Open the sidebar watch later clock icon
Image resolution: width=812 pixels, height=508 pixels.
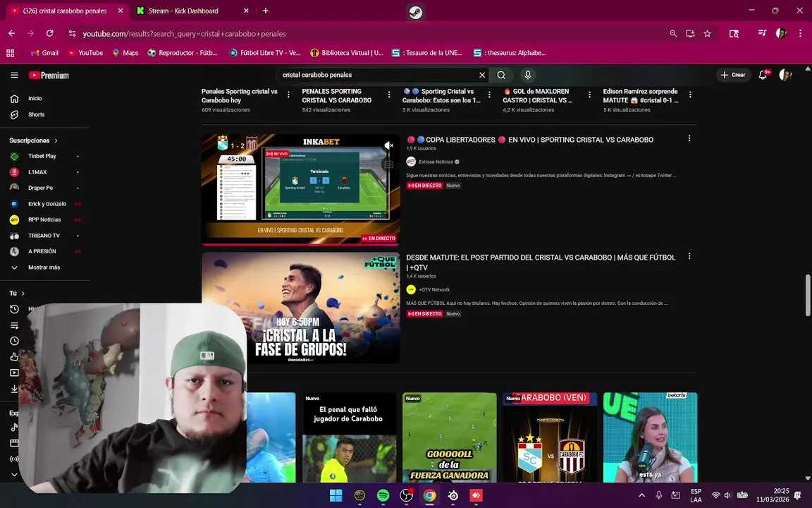[x=15, y=341]
